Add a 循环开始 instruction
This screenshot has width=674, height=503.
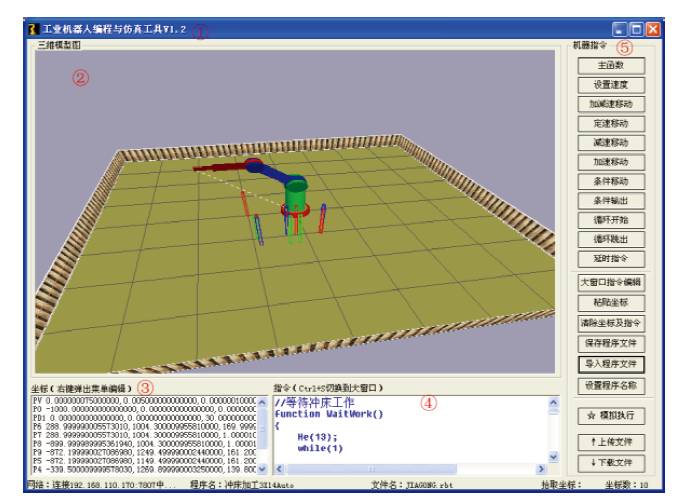(611, 220)
